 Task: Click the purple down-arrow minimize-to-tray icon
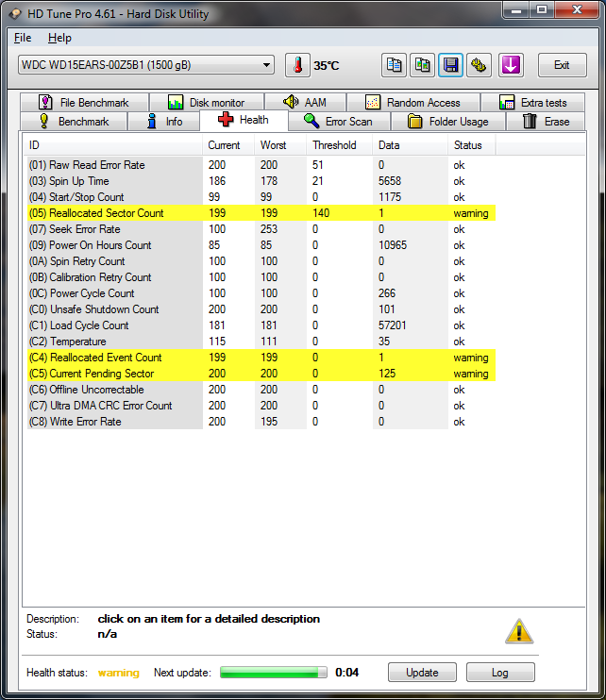[511, 65]
